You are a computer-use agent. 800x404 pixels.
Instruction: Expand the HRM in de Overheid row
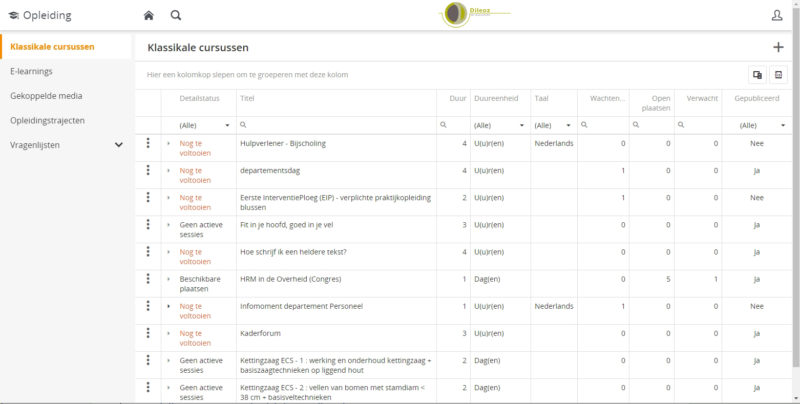[x=168, y=279]
